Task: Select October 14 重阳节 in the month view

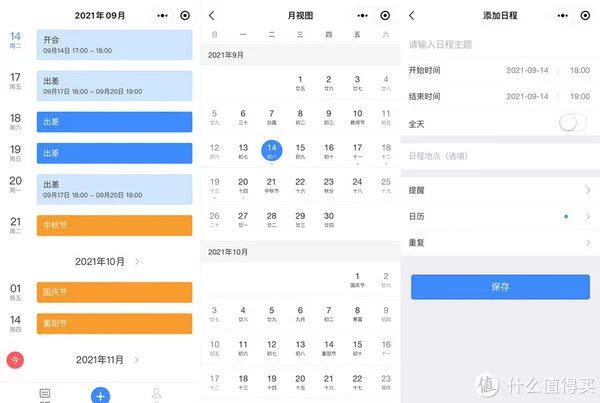Action: [x=329, y=348]
